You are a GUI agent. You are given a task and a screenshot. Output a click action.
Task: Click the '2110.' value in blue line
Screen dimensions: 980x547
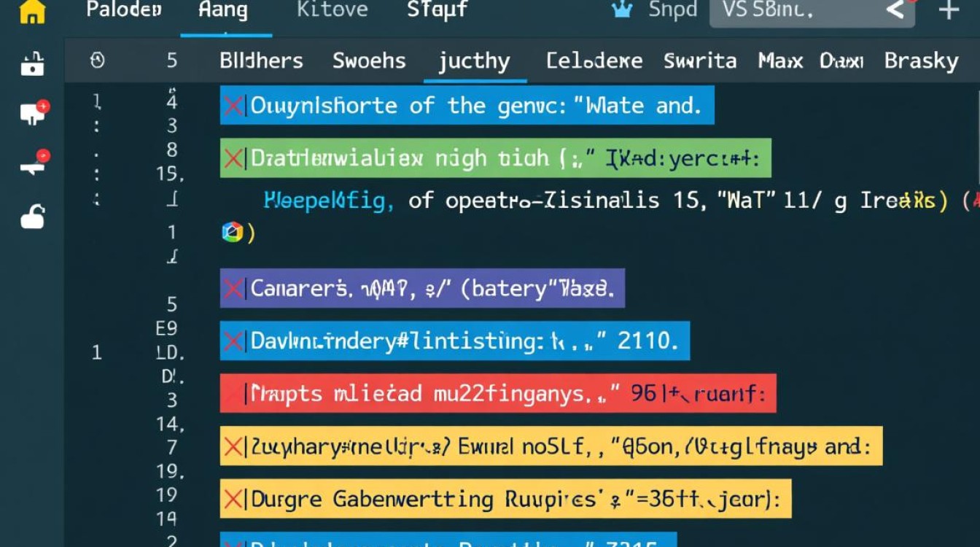(648, 341)
